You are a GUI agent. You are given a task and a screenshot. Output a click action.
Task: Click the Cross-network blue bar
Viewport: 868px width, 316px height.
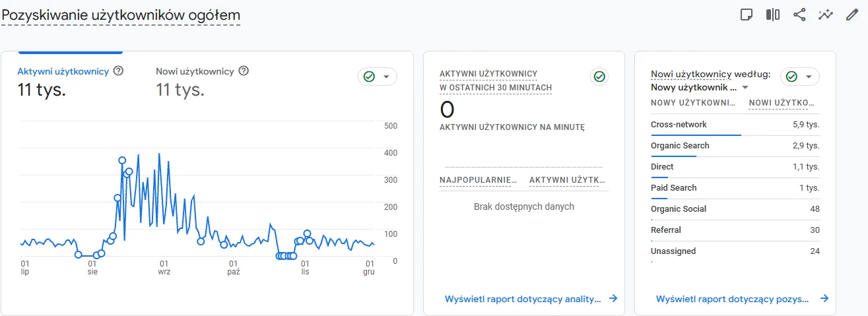pos(696,135)
